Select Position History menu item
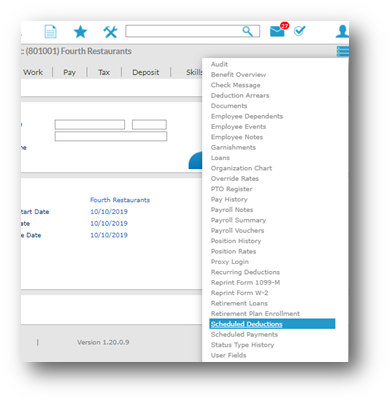Viewport: 391px width, 404px height. pos(236,241)
